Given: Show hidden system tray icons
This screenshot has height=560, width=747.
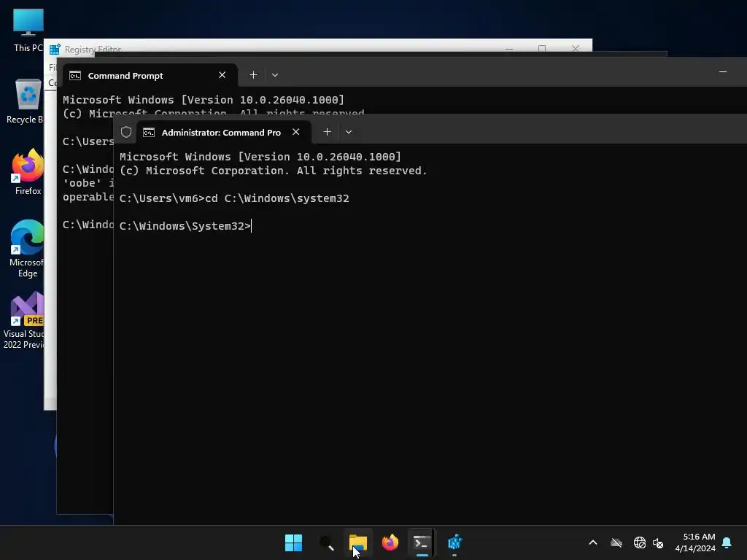Looking at the screenshot, I should 593,542.
